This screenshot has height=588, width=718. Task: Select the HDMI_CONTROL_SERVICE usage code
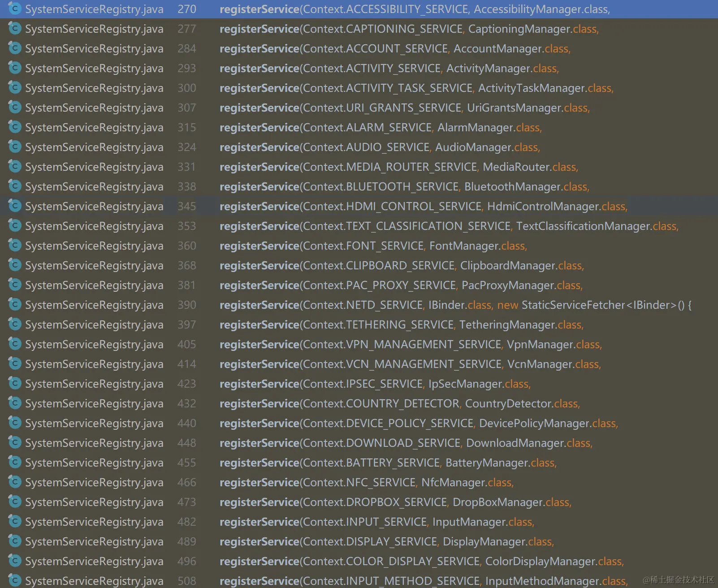click(x=424, y=207)
